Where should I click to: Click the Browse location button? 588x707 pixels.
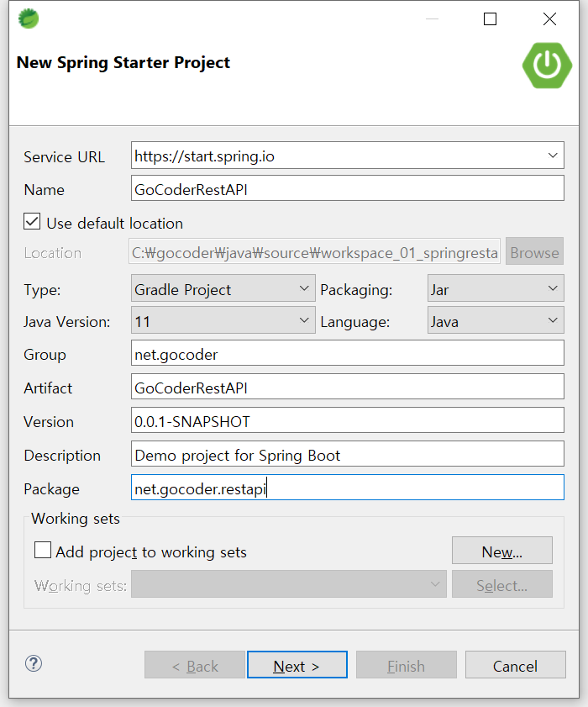pyautogui.click(x=534, y=251)
